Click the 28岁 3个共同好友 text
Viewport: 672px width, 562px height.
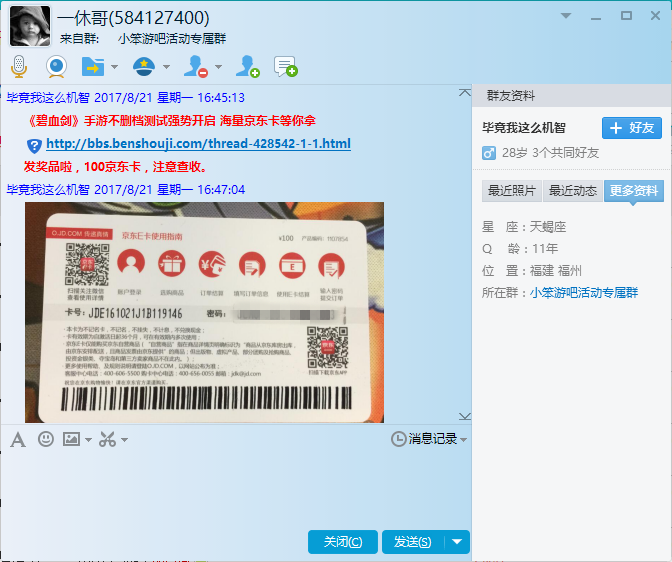point(550,153)
